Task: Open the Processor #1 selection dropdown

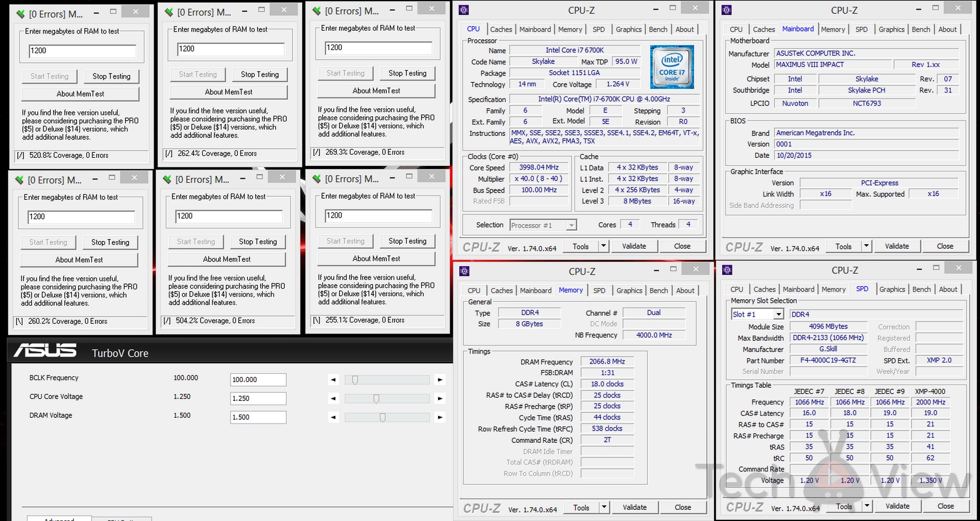Action: [x=572, y=225]
